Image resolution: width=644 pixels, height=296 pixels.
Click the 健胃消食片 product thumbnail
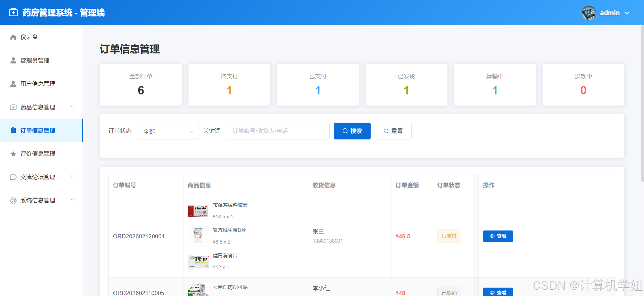[x=198, y=262]
